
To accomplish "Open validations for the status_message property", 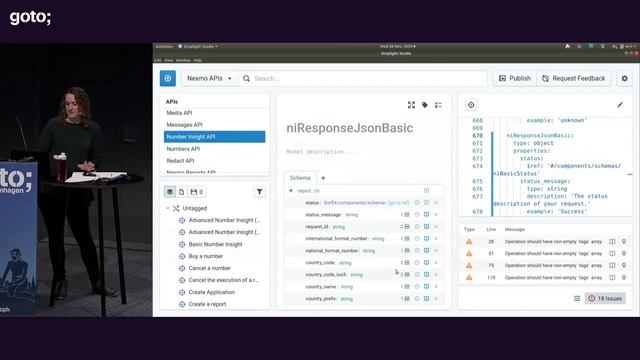I will click(x=405, y=215).
